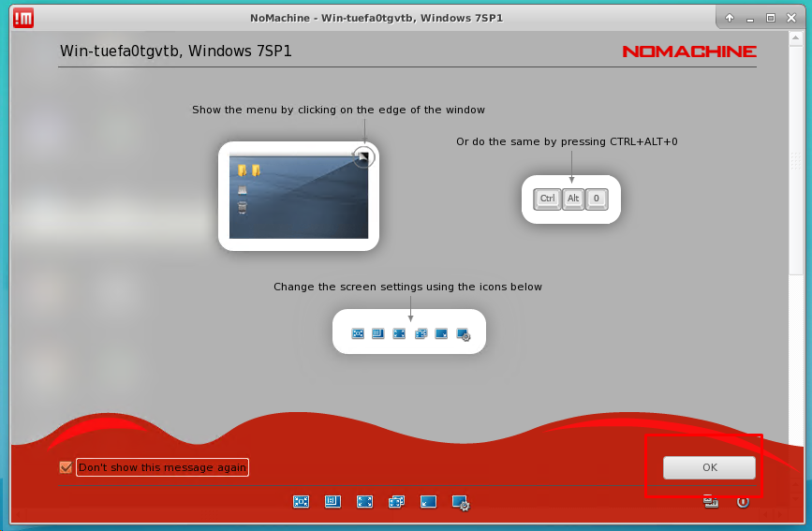Click the up-arrow button in the title bar

[x=730, y=18]
